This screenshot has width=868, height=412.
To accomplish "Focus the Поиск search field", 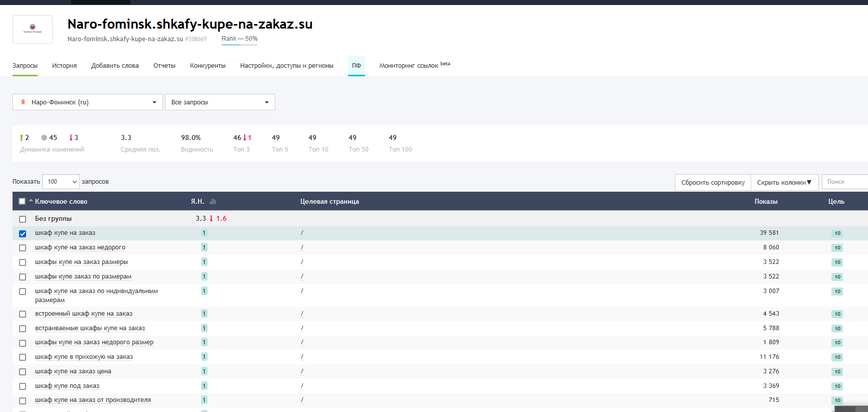I will pos(845,182).
